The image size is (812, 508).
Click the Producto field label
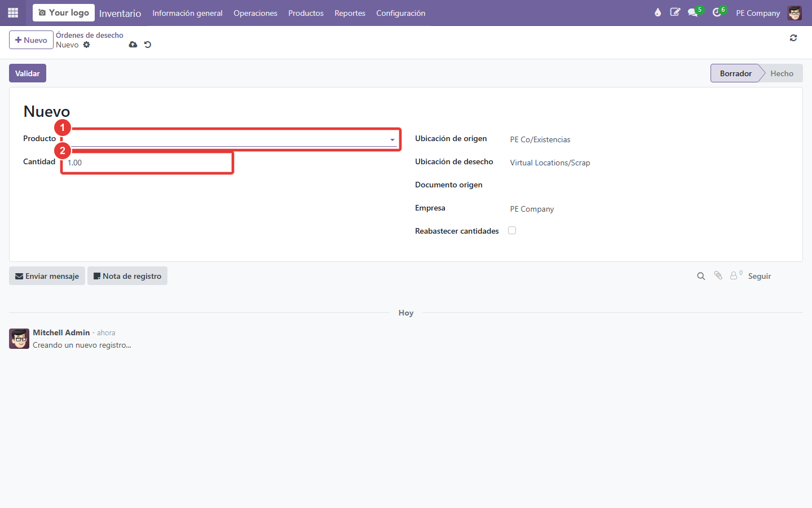click(39, 138)
